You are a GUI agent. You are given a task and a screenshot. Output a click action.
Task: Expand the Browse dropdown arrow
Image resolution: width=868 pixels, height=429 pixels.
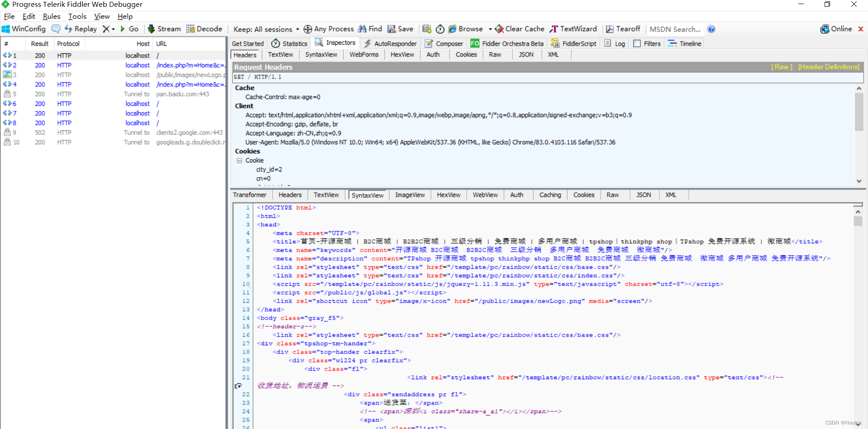[x=490, y=29]
